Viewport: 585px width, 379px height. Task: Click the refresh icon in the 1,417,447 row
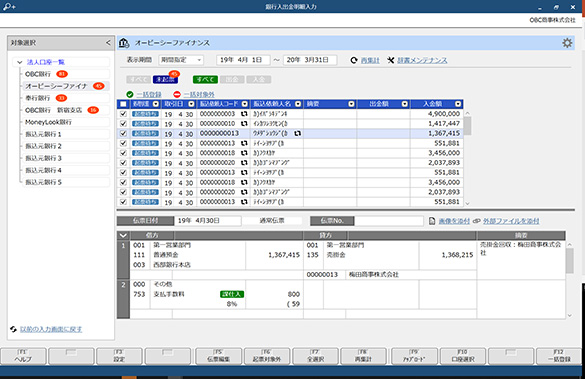tap(244, 123)
